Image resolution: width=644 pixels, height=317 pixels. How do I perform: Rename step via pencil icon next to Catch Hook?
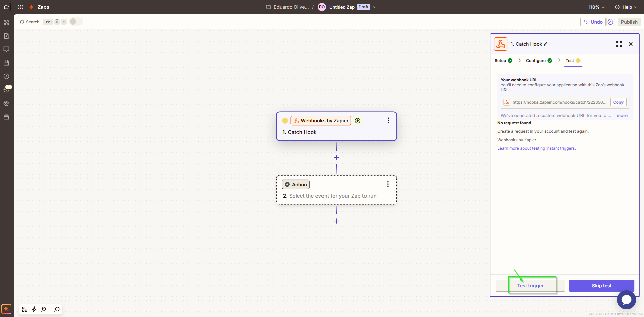click(546, 44)
